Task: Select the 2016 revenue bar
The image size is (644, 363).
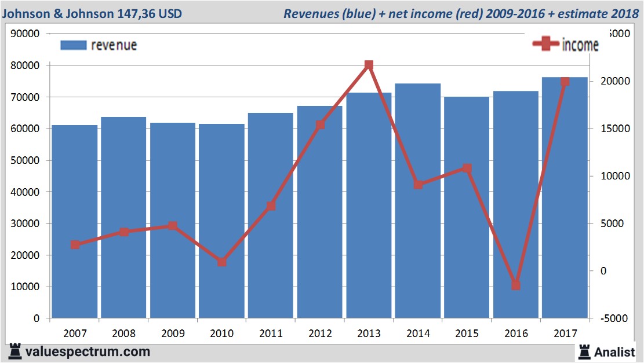Action: (516, 204)
